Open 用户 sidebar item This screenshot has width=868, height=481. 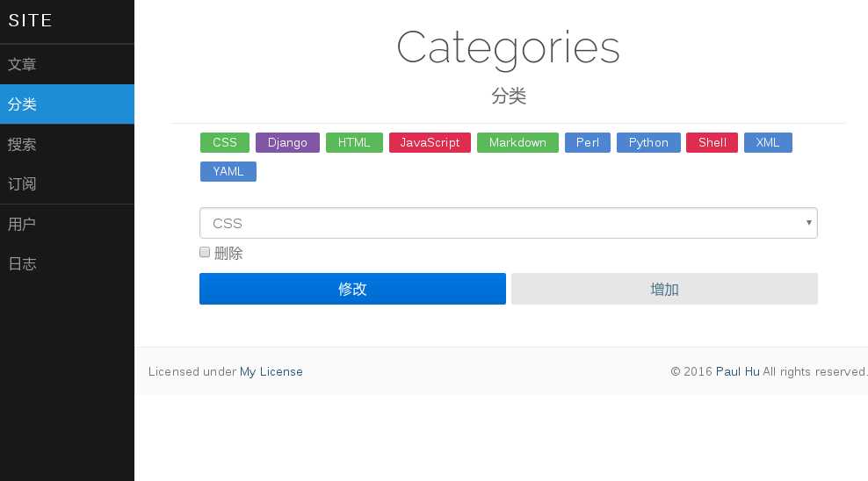[67, 224]
